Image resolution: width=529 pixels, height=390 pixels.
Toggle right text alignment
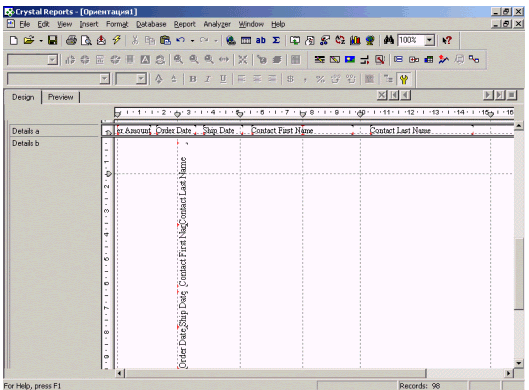[x=272, y=79]
